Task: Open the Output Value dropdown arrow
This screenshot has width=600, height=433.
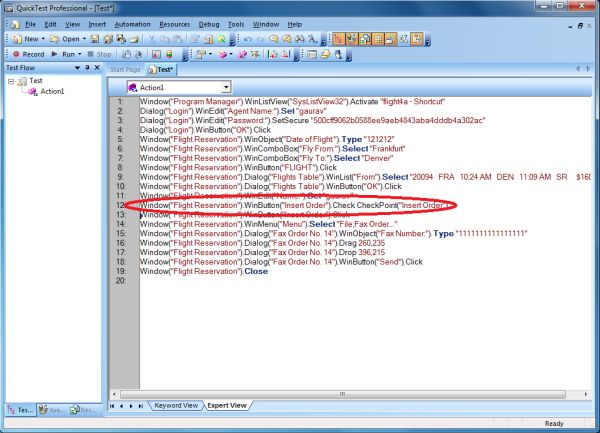Action: point(231,55)
